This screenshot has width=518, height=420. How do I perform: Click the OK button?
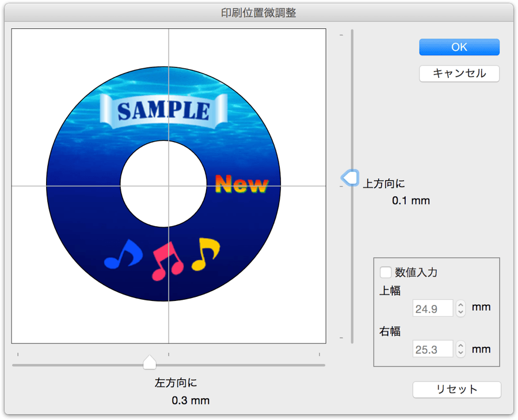click(459, 47)
